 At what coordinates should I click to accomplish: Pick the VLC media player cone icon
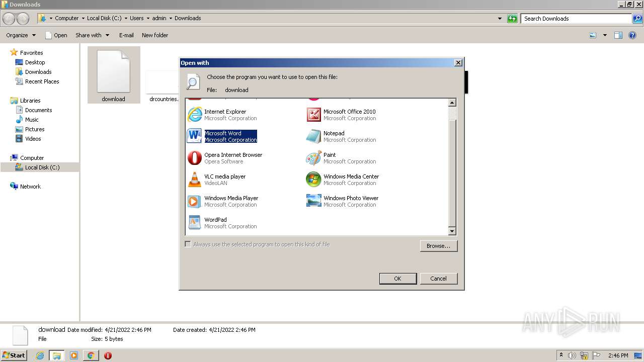[x=194, y=179]
